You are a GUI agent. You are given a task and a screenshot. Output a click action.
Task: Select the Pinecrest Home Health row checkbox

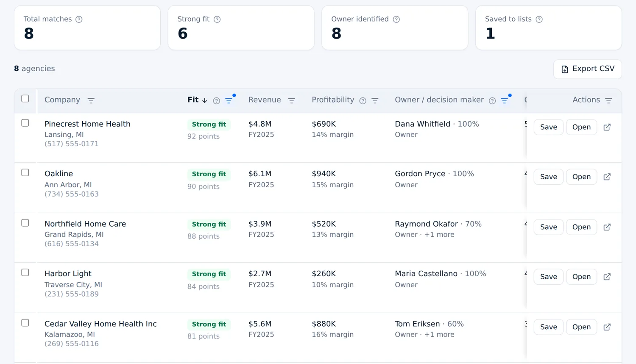(25, 123)
